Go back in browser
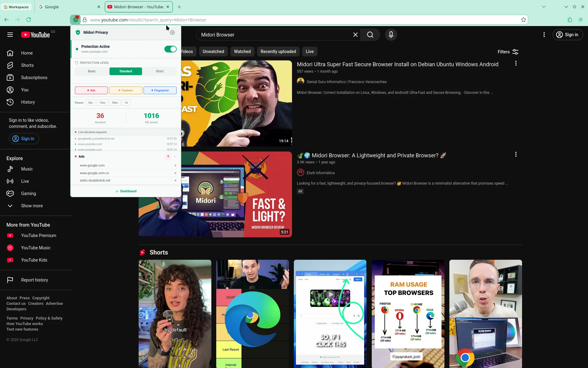The height and width of the screenshot is (368, 588). 6,20
